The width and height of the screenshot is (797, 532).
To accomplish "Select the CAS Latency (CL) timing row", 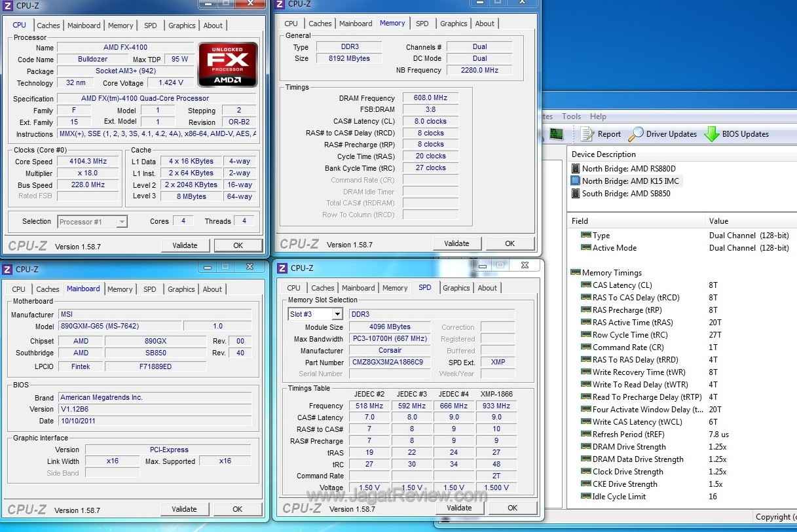I will 621,285.
